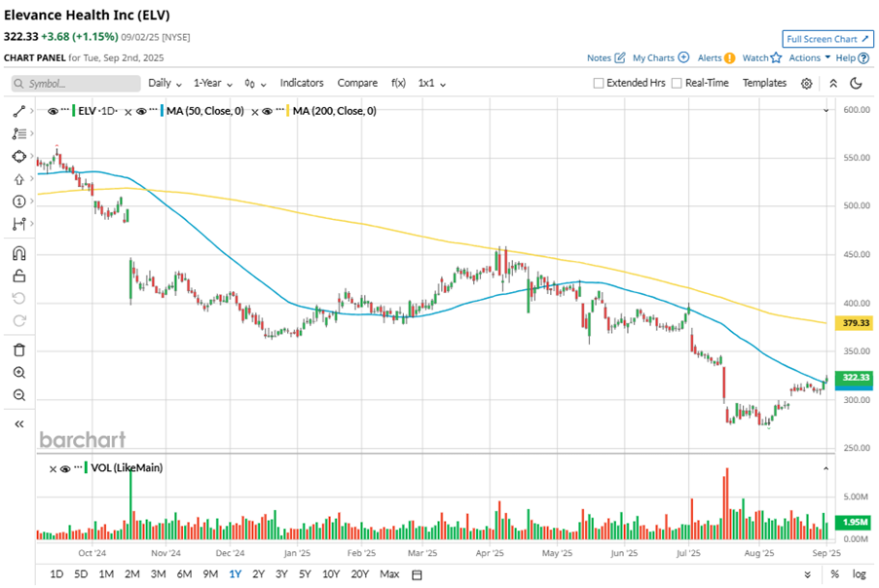Remove the MA 50 indicator
Screen dimensions: 879x588
pyautogui.click(x=128, y=112)
